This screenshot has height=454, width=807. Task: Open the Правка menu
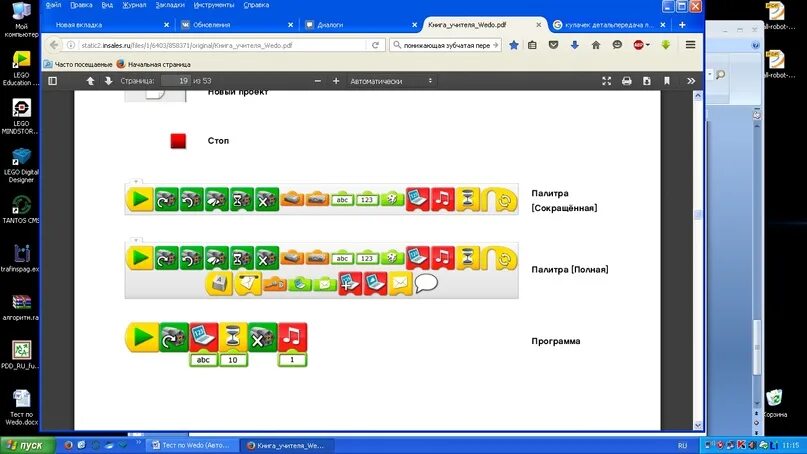81,5
